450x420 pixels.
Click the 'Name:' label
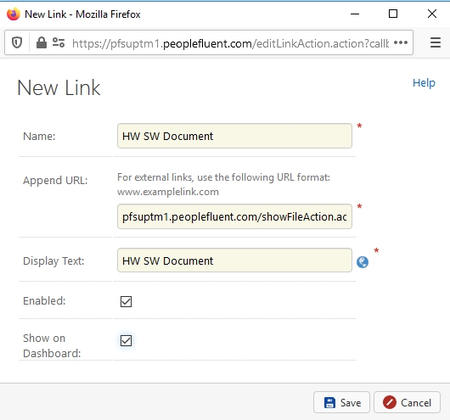pos(39,136)
